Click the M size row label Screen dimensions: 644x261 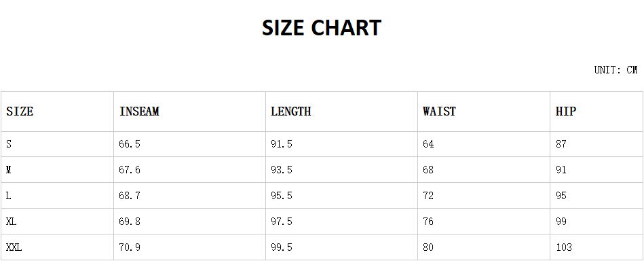(58, 170)
